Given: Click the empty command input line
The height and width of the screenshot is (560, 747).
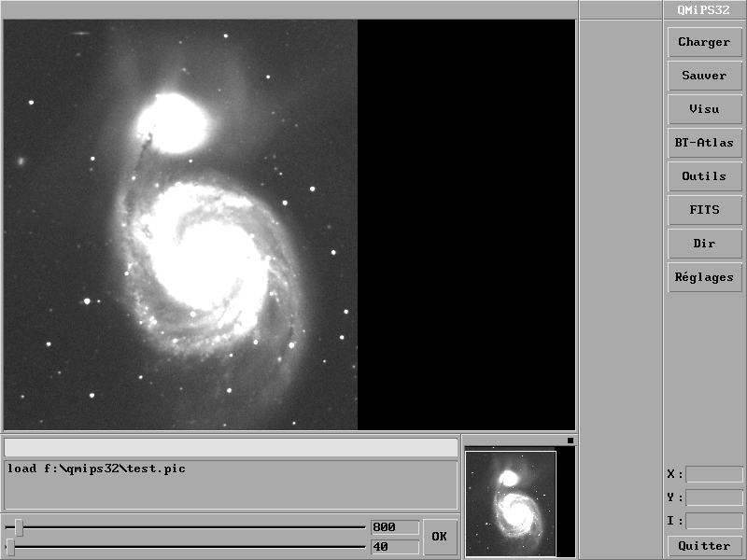Looking at the screenshot, I should (x=231, y=448).
